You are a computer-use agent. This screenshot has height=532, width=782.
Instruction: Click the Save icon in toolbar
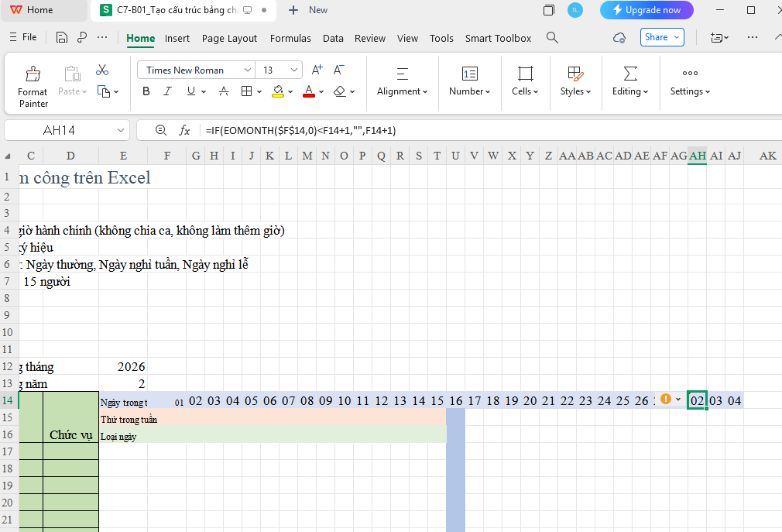tap(62, 38)
